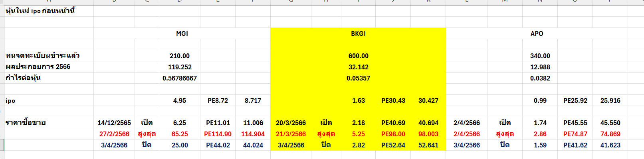Select the cell PE8.72
The image size is (644, 159).
(218, 100)
